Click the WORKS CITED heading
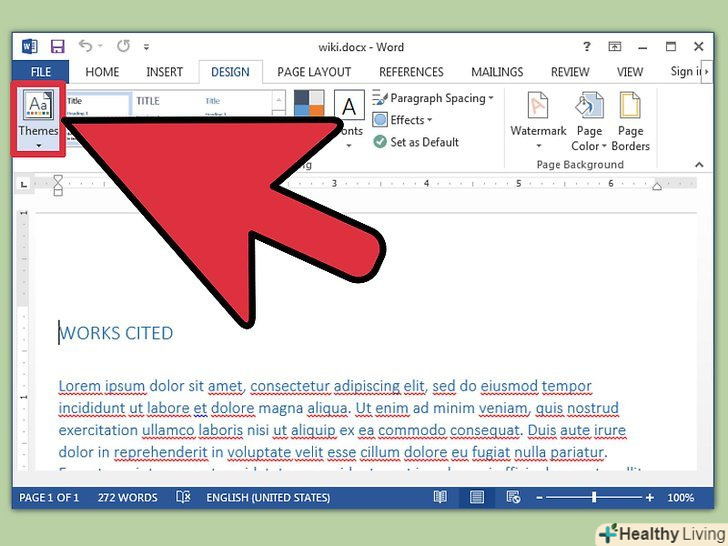The image size is (728, 546). (x=116, y=333)
